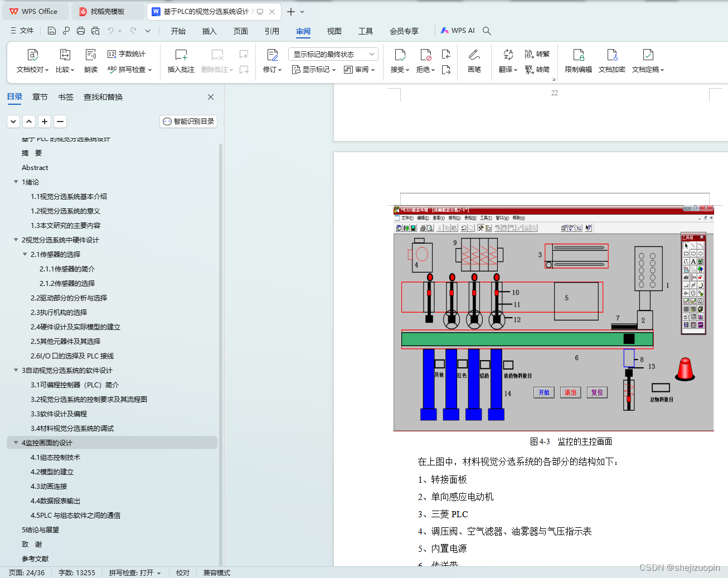Switch to the 引用 ribbon tab
The image size is (728, 578).
(x=272, y=31)
